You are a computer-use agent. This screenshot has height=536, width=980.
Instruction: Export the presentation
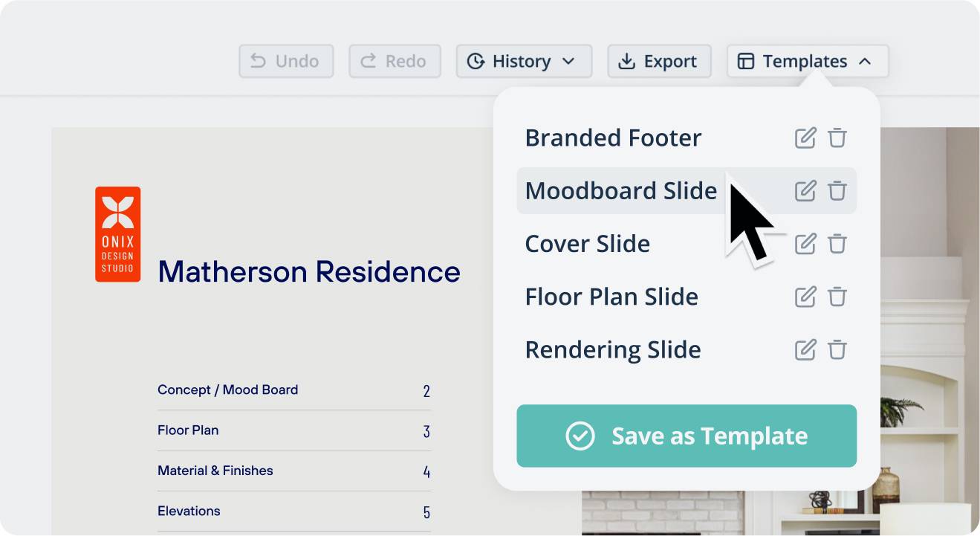coord(659,62)
